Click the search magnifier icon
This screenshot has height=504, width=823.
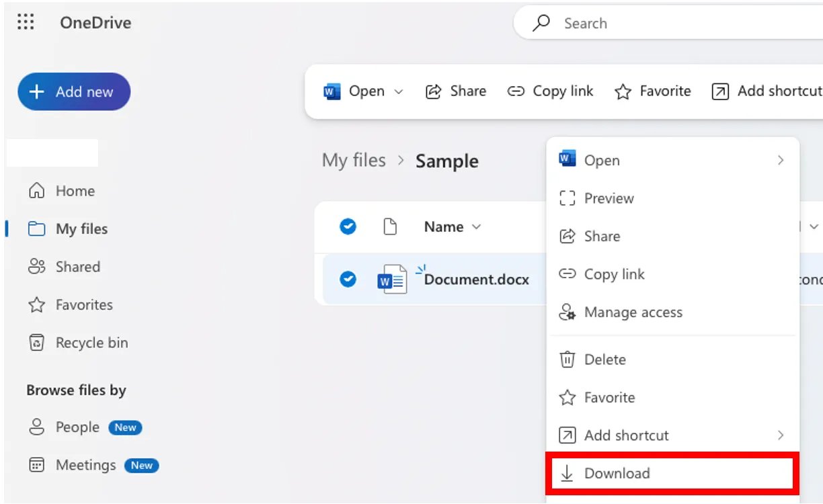[541, 24]
